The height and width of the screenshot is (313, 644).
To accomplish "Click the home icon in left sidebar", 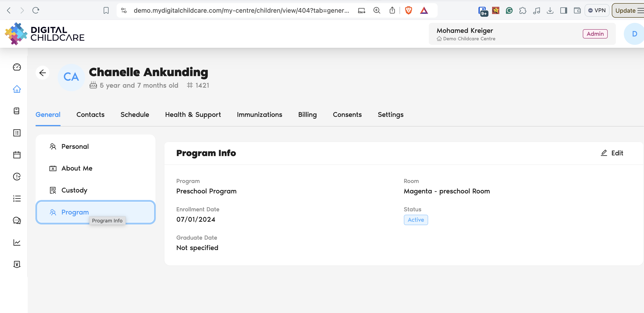I will (x=17, y=89).
